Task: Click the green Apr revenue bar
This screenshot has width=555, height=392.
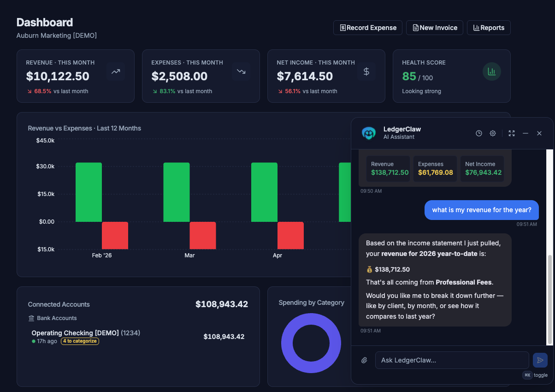Action: coord(264,192)
